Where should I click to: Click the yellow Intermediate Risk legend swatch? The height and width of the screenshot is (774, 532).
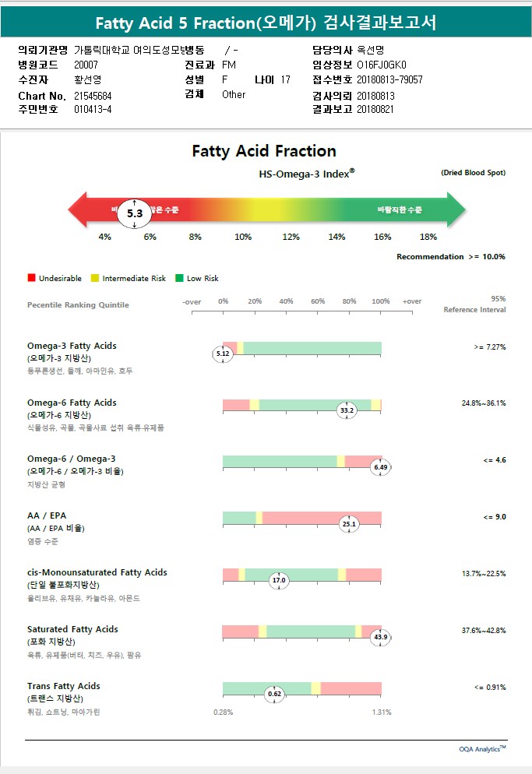tap(95, 278)
